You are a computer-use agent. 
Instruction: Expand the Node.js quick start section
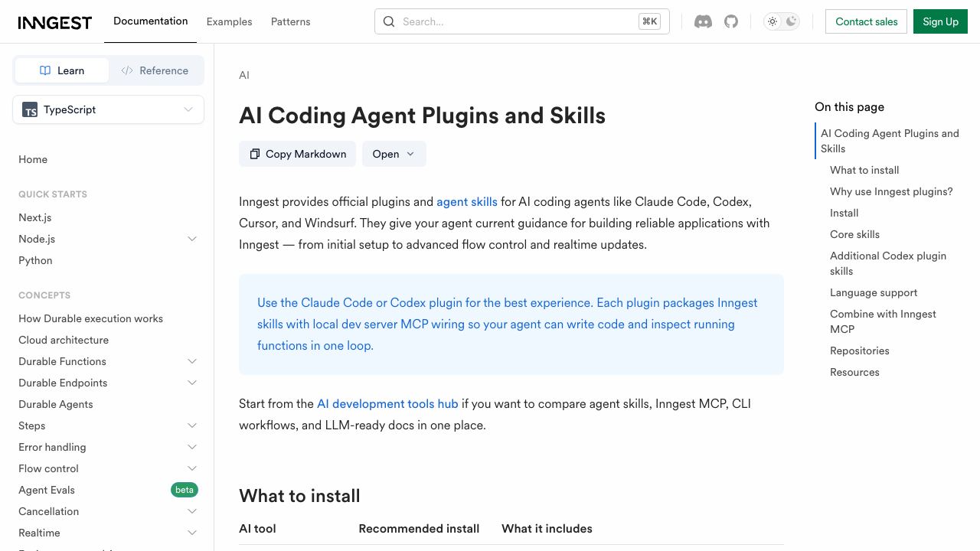(x=192, y=239)
